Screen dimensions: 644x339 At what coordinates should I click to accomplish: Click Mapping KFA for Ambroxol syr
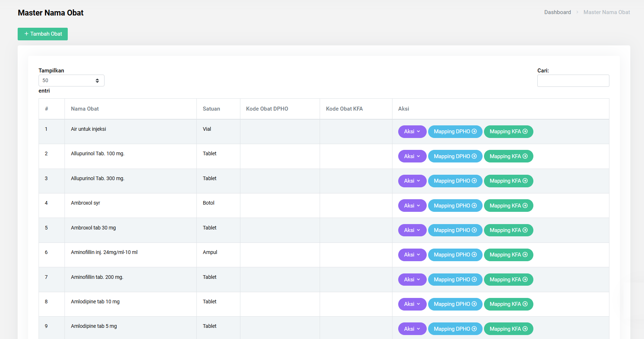[x=508, y=206]
